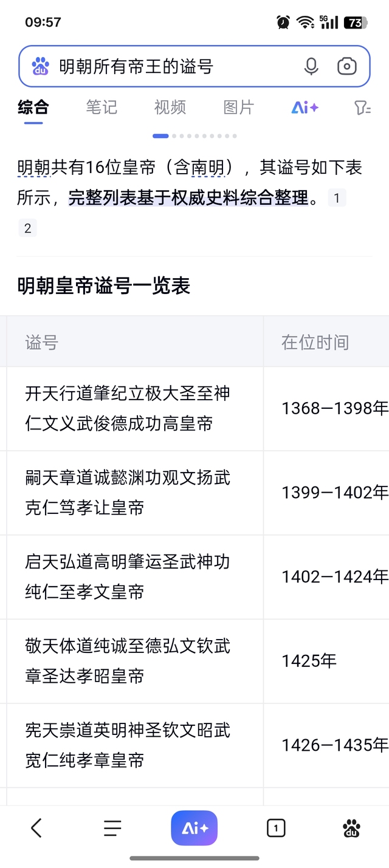389x868 pixels.
Task: Open the bottom hamburger menu
Action: (112, 828)
